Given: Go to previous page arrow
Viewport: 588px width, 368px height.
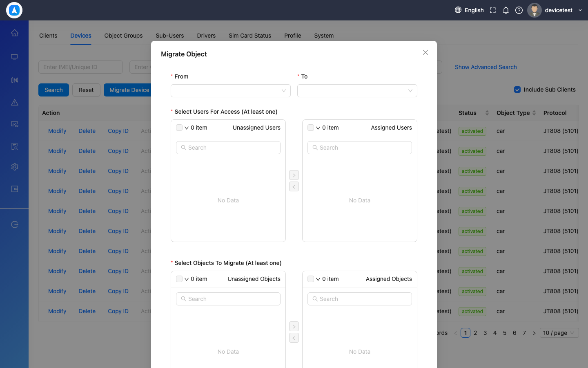Looking at the screenshot, I should pos(456,333).
